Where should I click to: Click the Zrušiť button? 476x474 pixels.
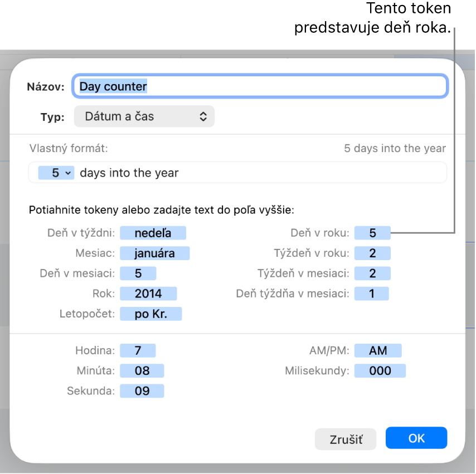(346, 439)
